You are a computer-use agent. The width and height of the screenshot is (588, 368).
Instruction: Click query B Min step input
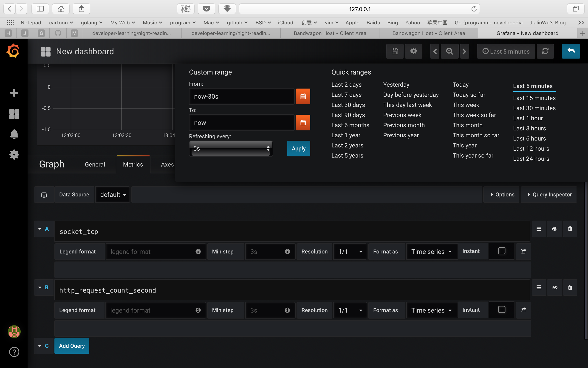click(270, 310)
